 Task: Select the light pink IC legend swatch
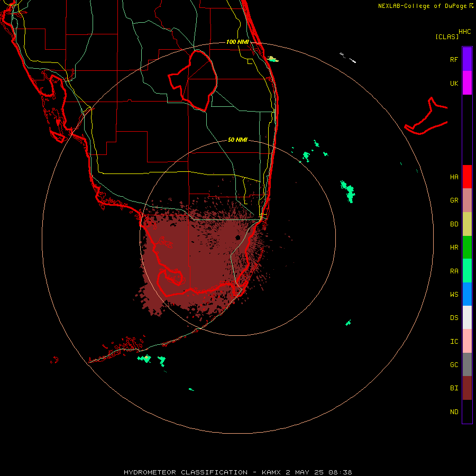click(467, 341)
